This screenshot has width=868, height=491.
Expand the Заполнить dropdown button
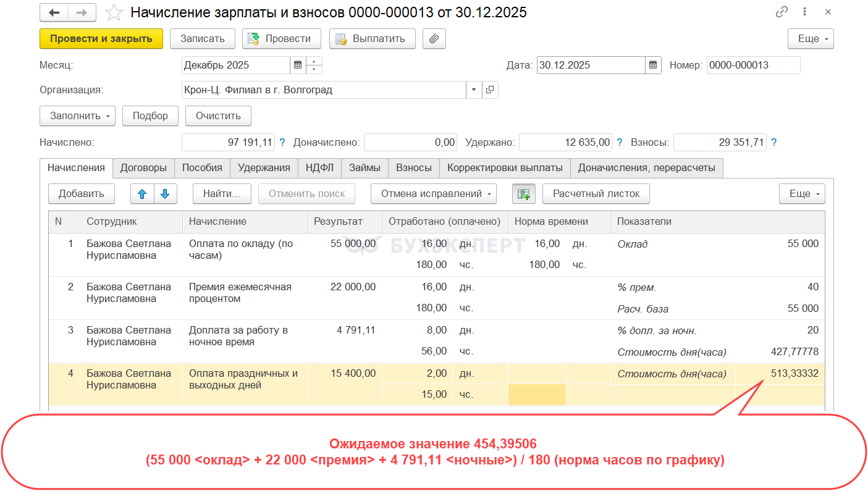click(x=77, y=116)
